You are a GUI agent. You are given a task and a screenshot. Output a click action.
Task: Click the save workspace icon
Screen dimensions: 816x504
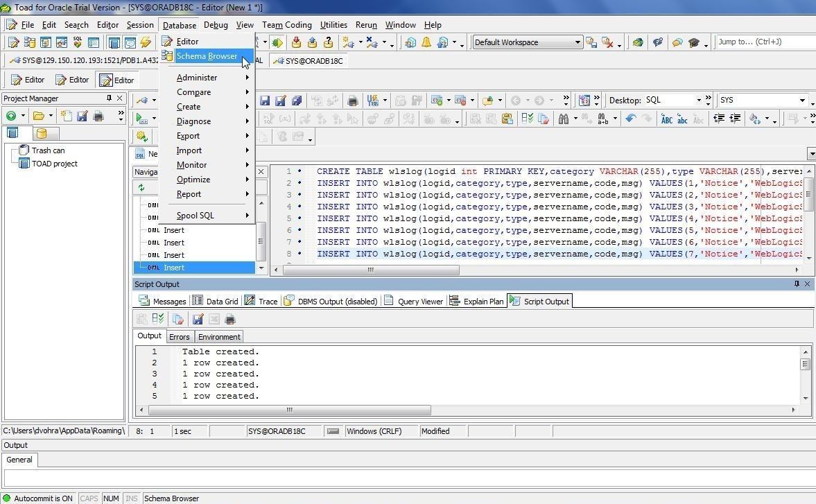[591, 42]
